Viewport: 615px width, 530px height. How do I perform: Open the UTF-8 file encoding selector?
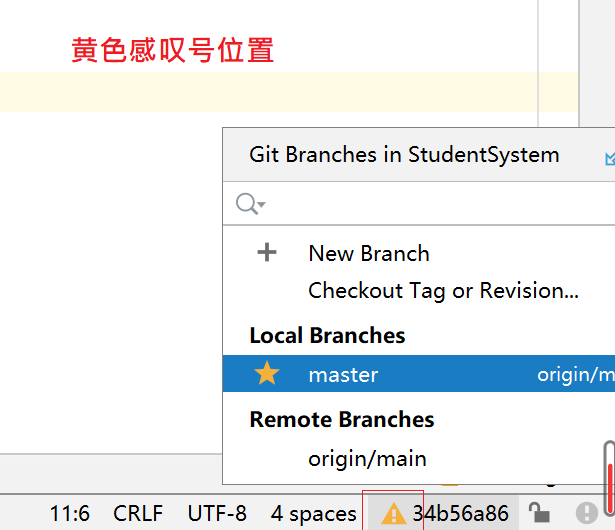[x=216, y=514]
